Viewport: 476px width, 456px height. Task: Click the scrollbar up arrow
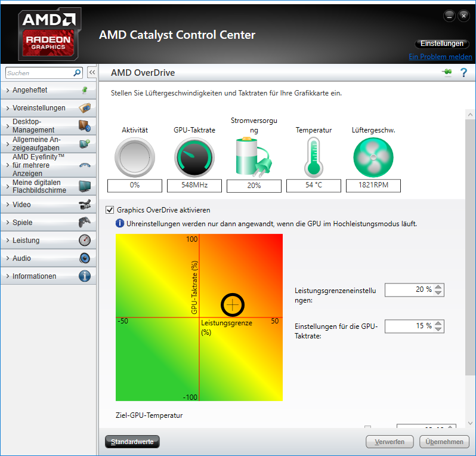470,115
